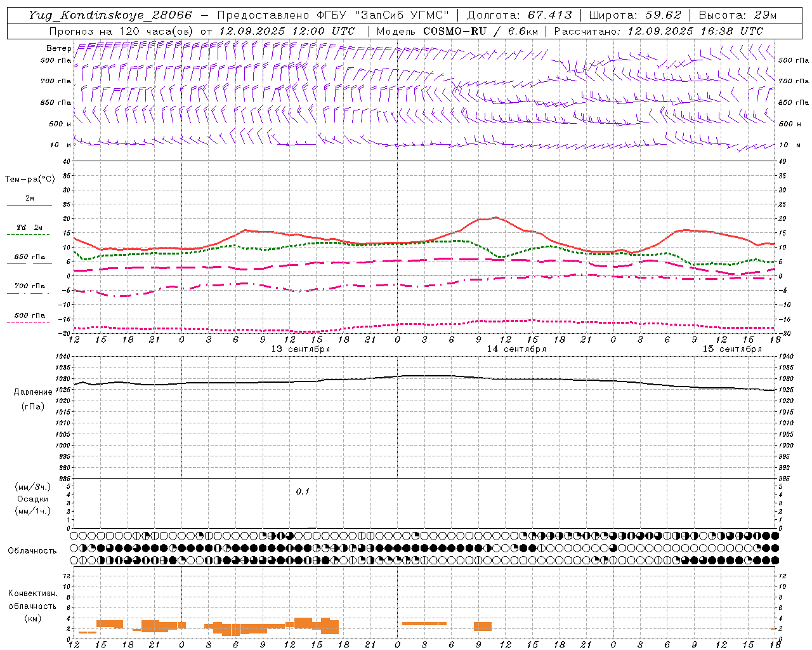Click the 13 сентября date label
812x650 pixels.
pos(301,349)
